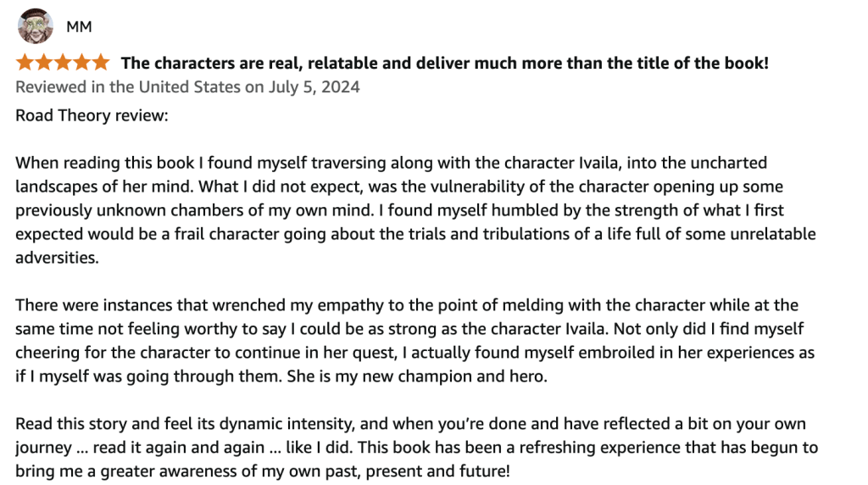The height and width of the screenshot is (485, 868).
Task: Click the fifth orange rating star
Action: pyautogui.click(x=100, y=62)
